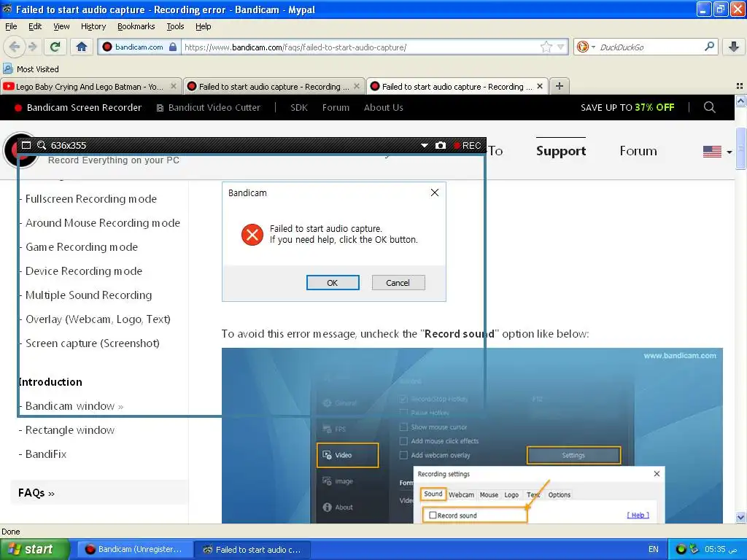Open the BandiFix sidebar link

point(46,454)
